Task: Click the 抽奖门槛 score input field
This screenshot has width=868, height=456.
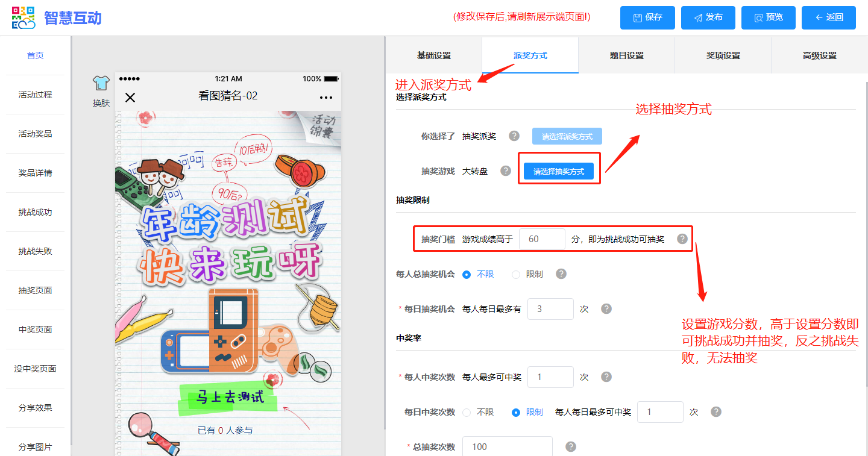Action: [x=542, y=239]
